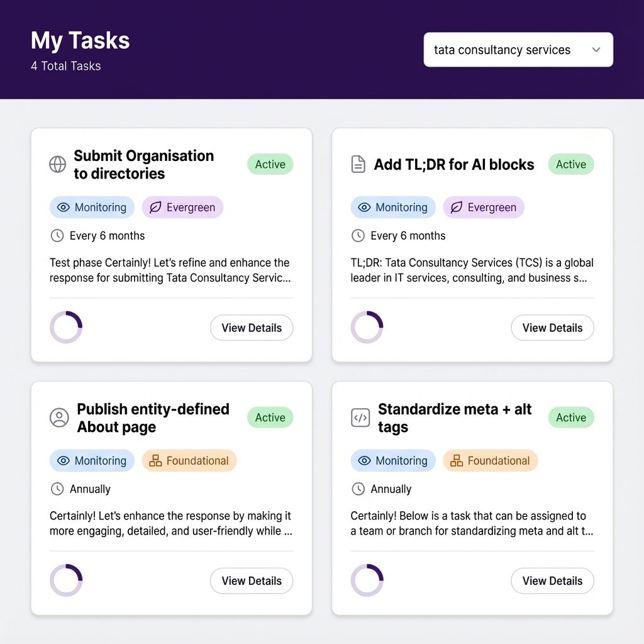Click blocks icon in Foundational tag on Standardize meta card
644x644 pixels.
[457, 461]
